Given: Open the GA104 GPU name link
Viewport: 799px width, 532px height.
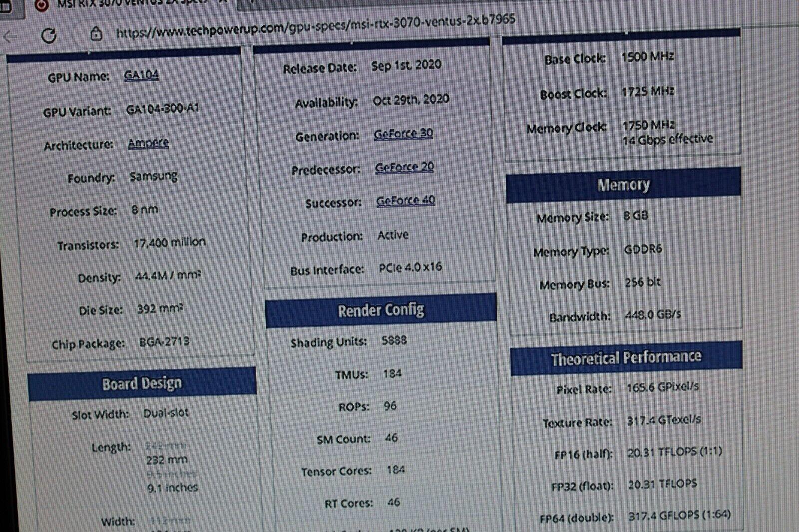Looking at the screenshot, I should 141,75.
